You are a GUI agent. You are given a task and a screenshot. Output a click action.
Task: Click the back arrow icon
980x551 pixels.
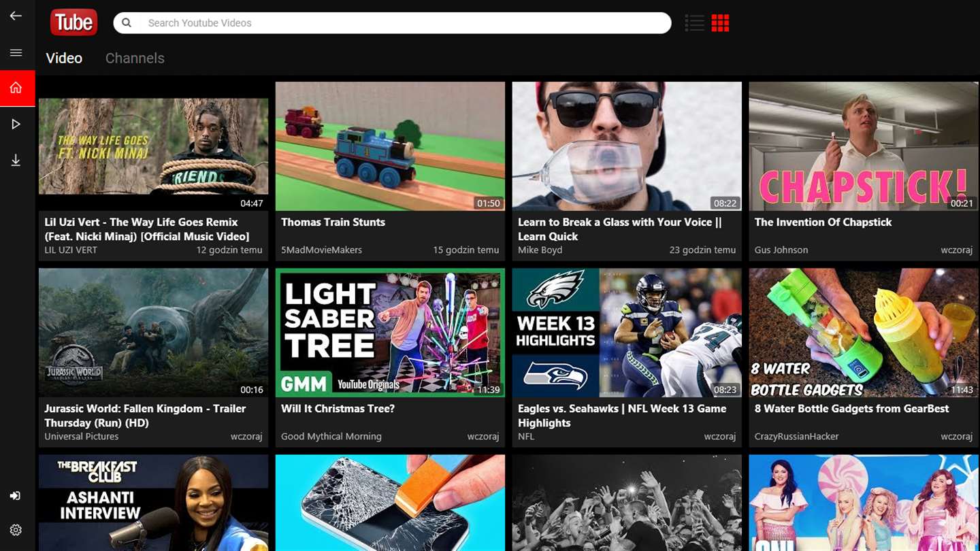tap(16, 16)
